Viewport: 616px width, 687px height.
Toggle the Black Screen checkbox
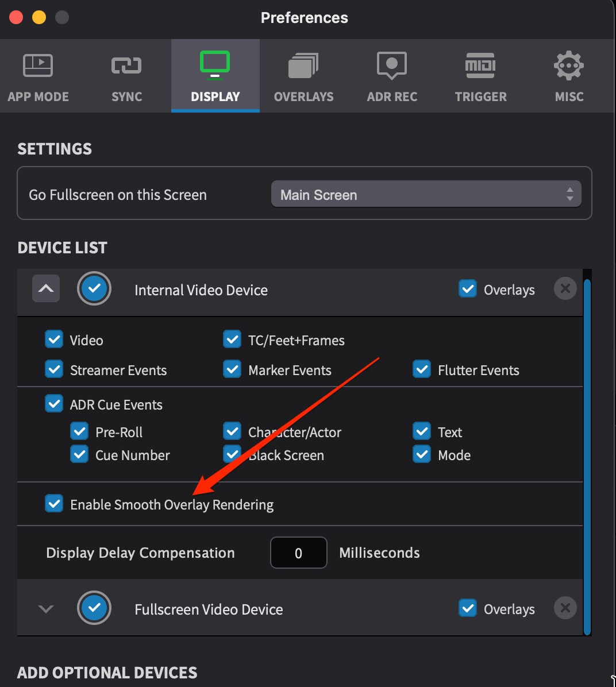tap(232, 454)
